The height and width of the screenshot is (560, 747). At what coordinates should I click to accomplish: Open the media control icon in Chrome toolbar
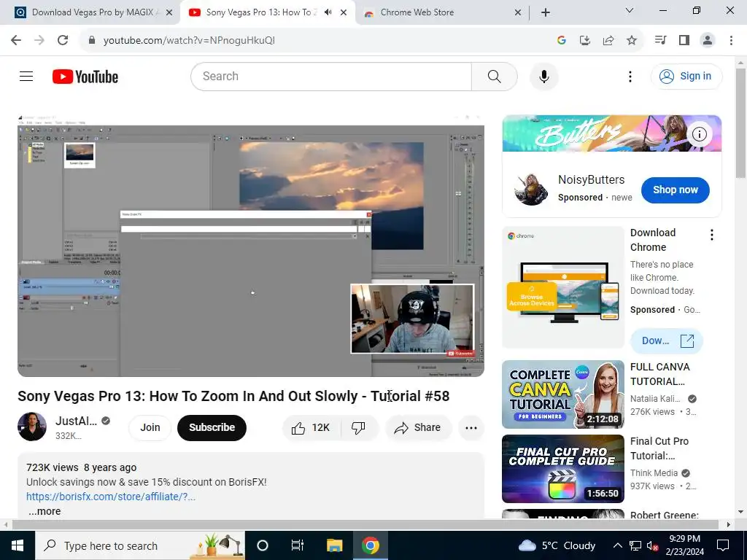(660, 40)
